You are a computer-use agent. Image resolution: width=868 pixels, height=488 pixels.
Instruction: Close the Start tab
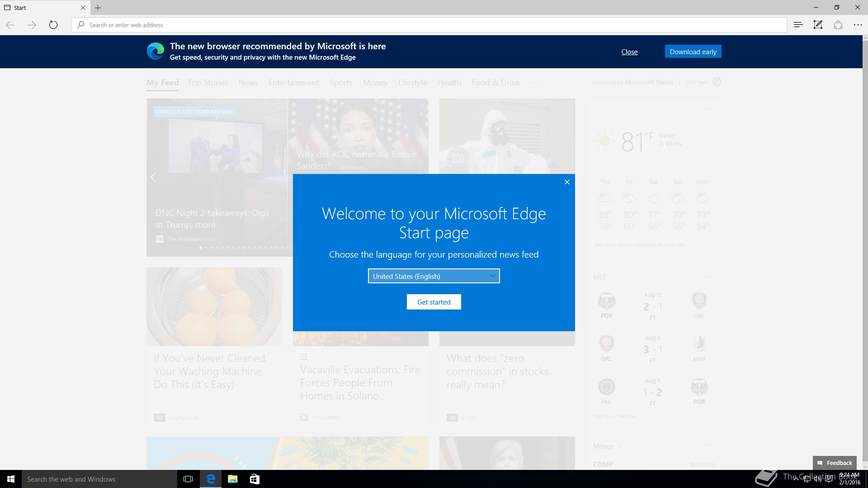click(x=83, y=8)
